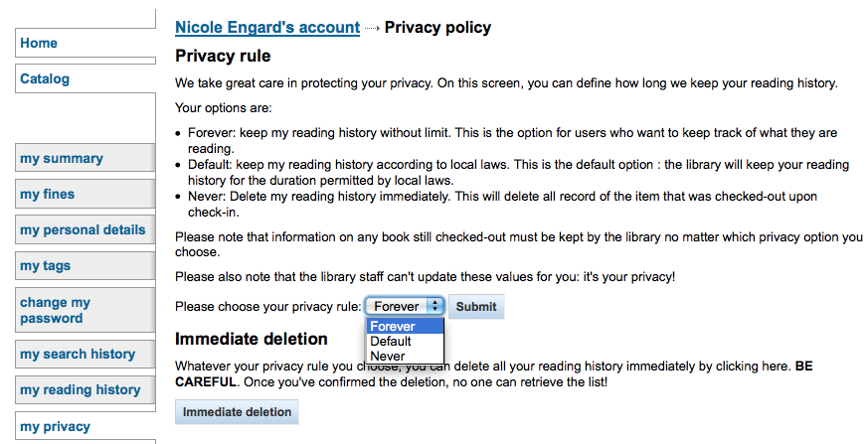Open the Home tab in sidebar
The height and width of the screenshot is (444, 868).
(x=86, y=43)
